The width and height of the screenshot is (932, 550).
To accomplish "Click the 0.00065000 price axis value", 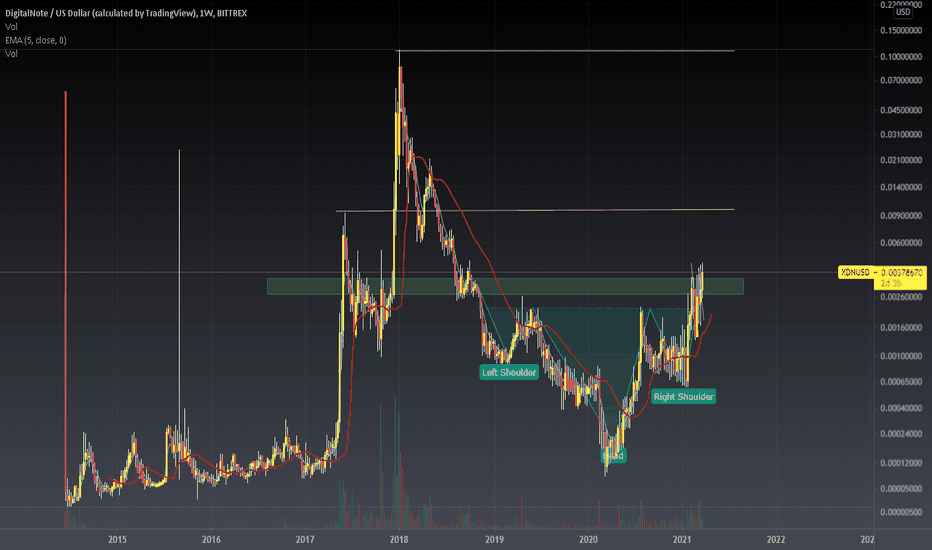I will click(x=901, y=382).
